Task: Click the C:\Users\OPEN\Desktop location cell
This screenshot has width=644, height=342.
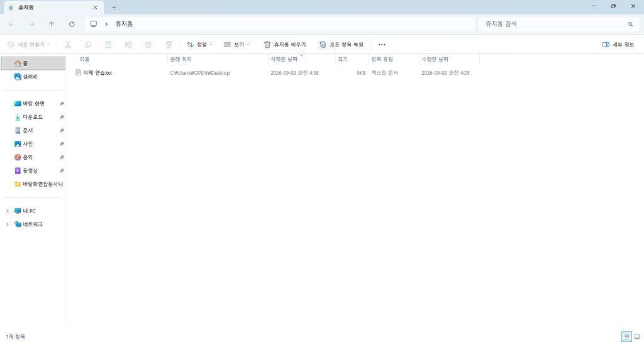Action: [x=199, y=73]
